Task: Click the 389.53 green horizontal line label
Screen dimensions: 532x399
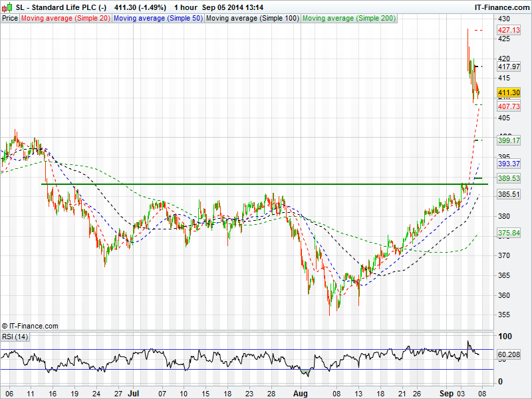Action: [509, 179]
